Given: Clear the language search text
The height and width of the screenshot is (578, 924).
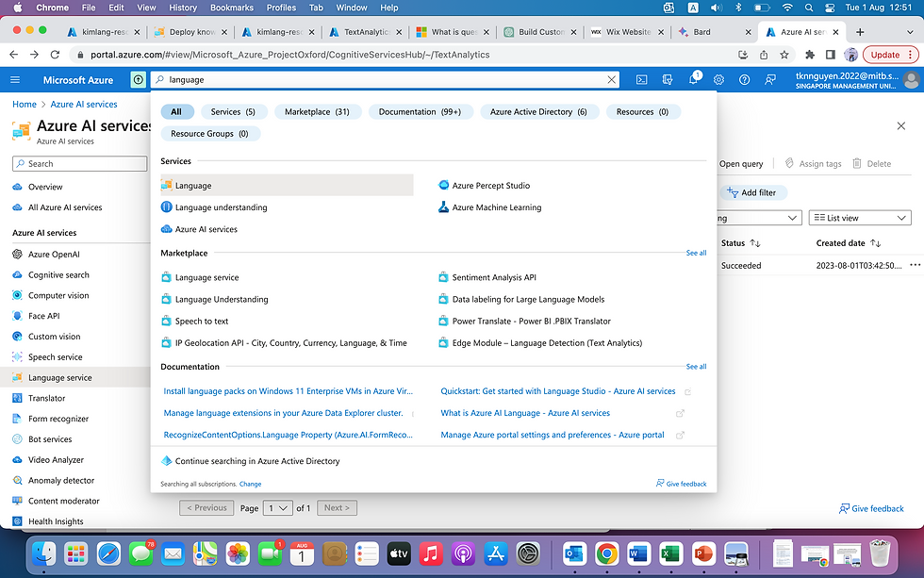Looking at the screenshot, I should 612,79.
